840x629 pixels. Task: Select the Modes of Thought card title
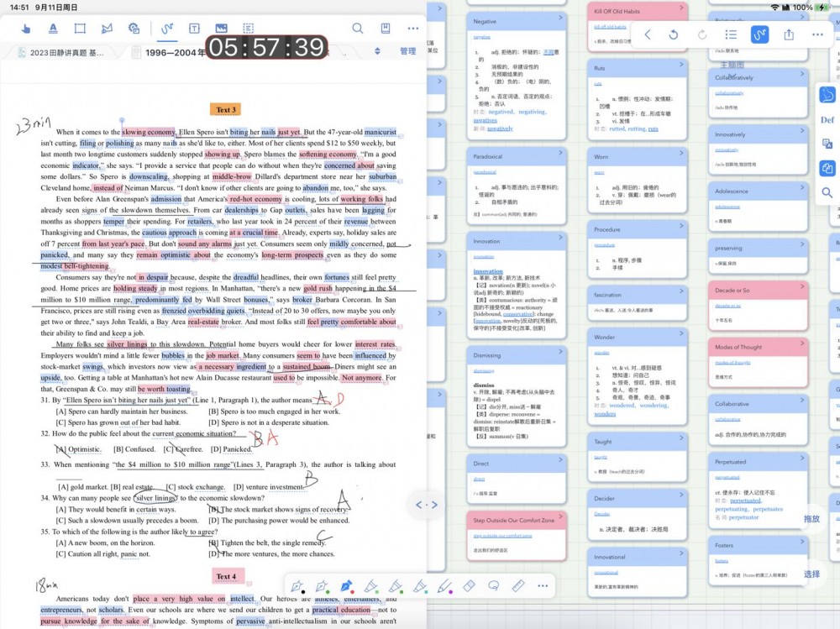pyautogui.click(x=738, y=347)
